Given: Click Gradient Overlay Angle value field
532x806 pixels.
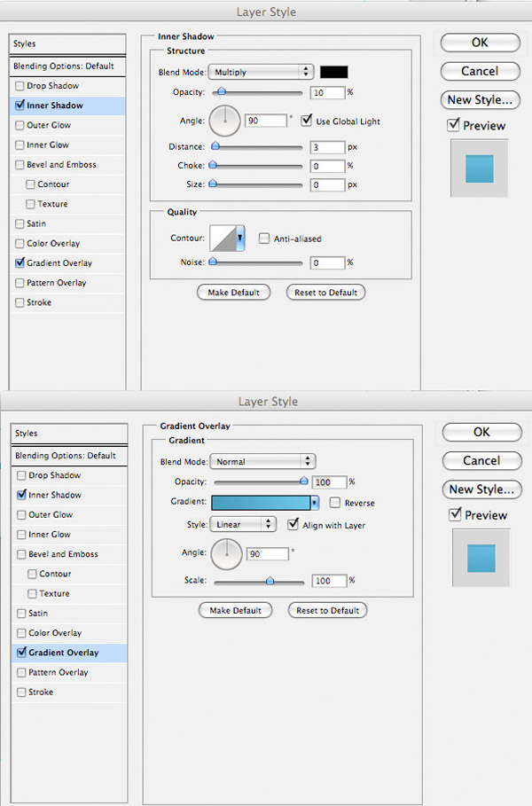Looking at the screenshot, I should point(268,554).
